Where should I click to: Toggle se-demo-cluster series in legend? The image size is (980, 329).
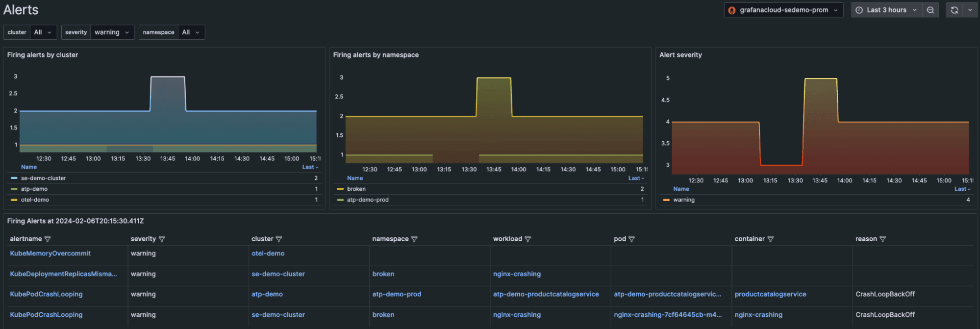tap(43, 178)
